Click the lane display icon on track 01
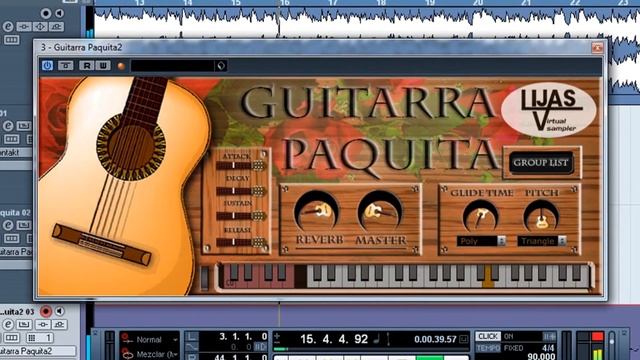 tap(11, 139)
